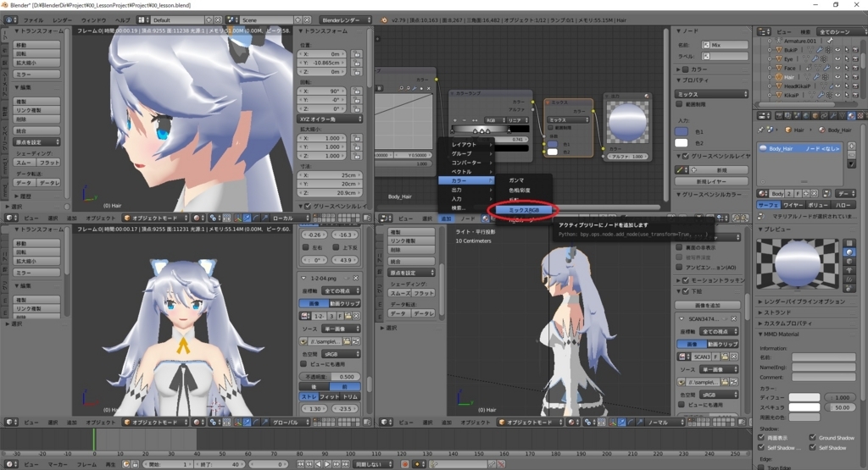Open XYZ オイラー角 rotation mode dropdown
This screenshot has width=868, height=470.
pos(330,119)
